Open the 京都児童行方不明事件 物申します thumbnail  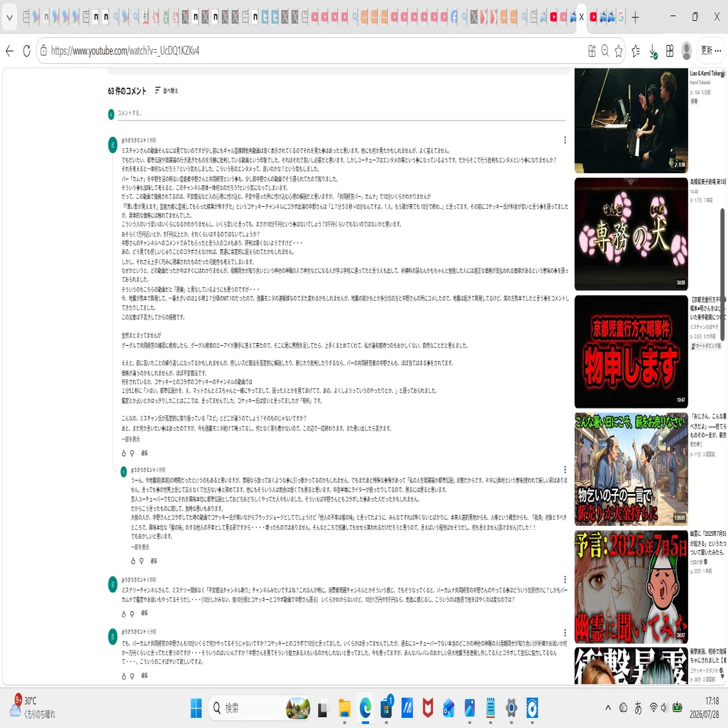(631, 351)
